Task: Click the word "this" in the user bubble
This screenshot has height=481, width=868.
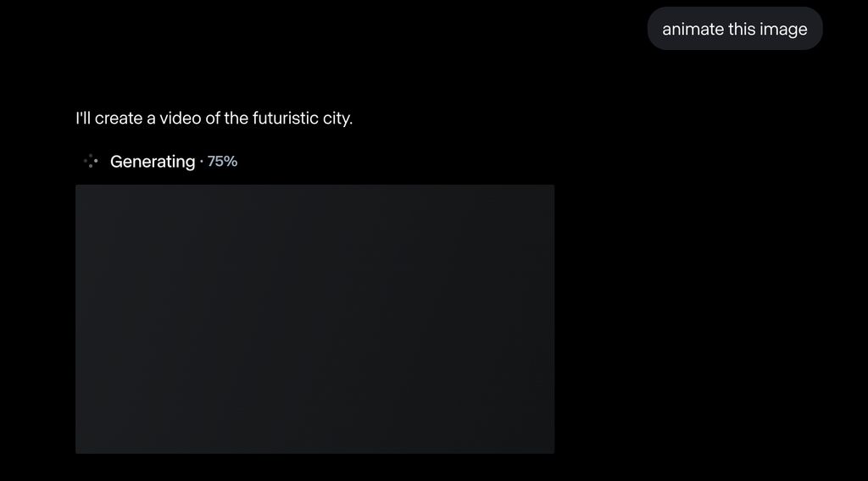Action: 742,29
